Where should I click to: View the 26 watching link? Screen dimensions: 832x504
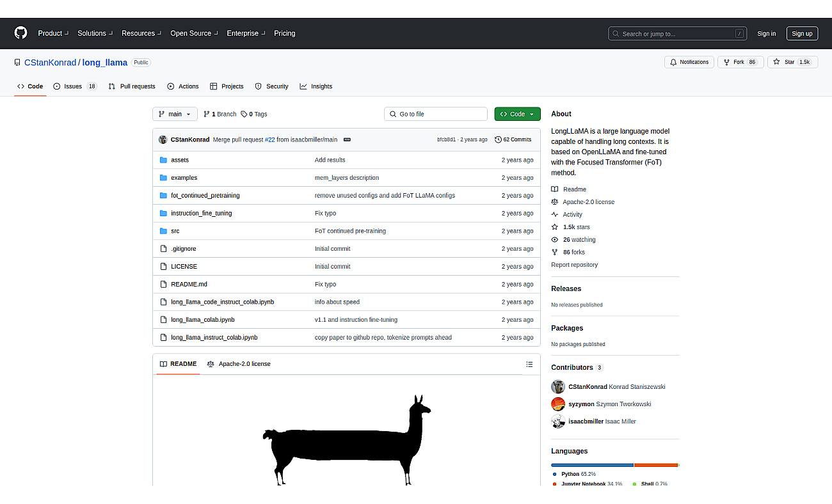click(573, 240)
